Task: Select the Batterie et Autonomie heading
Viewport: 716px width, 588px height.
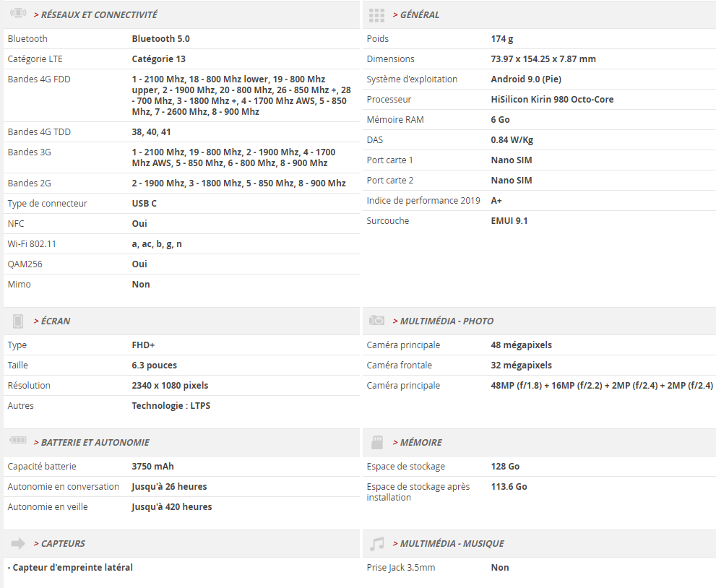Action: (95, 442)
